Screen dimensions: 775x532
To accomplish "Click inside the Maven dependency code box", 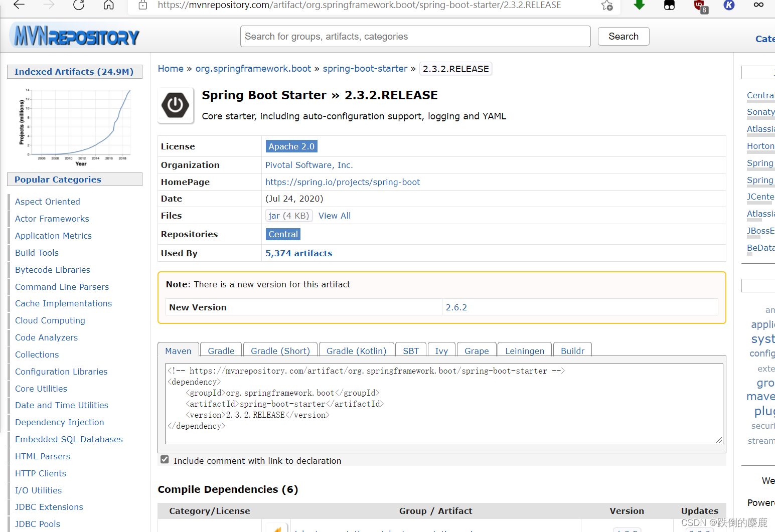I will click(x=444, y=404).
